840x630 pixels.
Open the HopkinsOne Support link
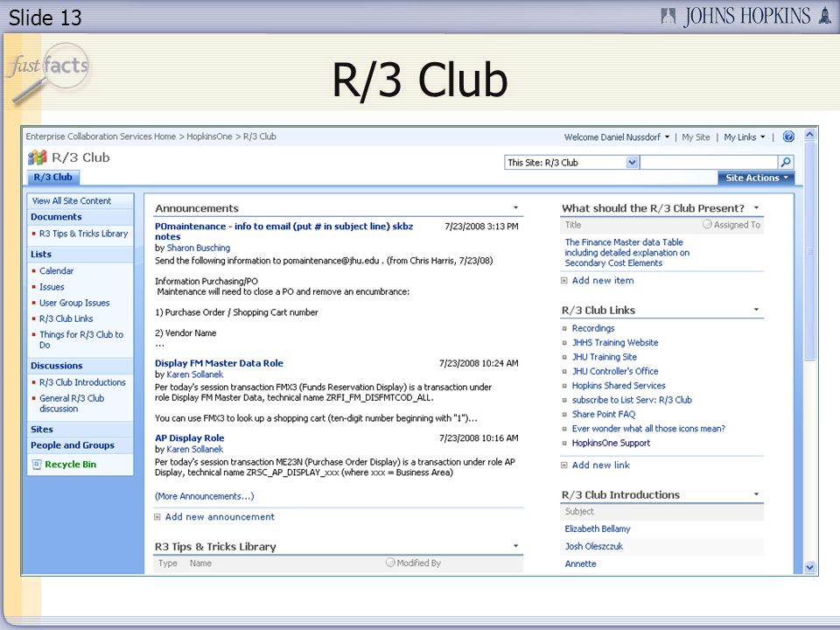click(612, 443)
